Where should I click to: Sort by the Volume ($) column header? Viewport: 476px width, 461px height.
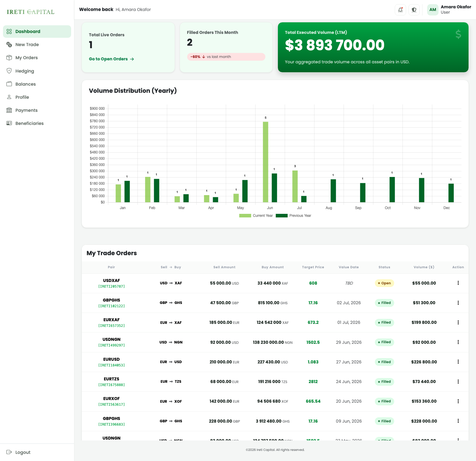point(424,267)
